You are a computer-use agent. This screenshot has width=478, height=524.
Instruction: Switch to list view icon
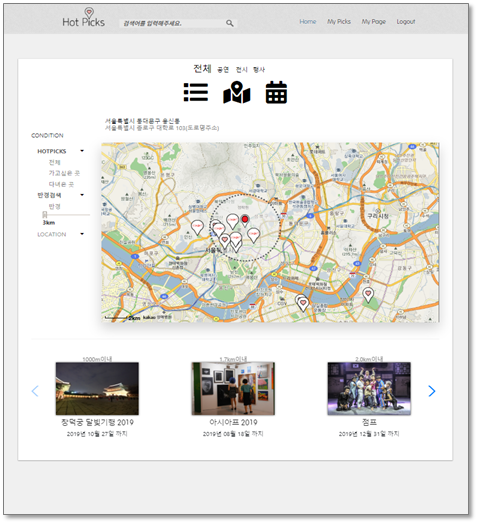pos(196,92)
